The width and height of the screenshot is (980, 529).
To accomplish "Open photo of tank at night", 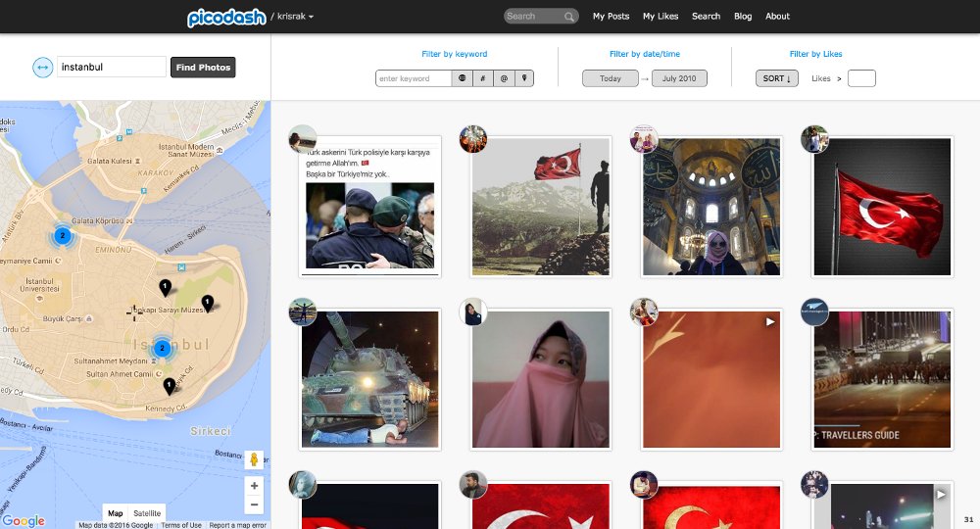I will 370,379.
